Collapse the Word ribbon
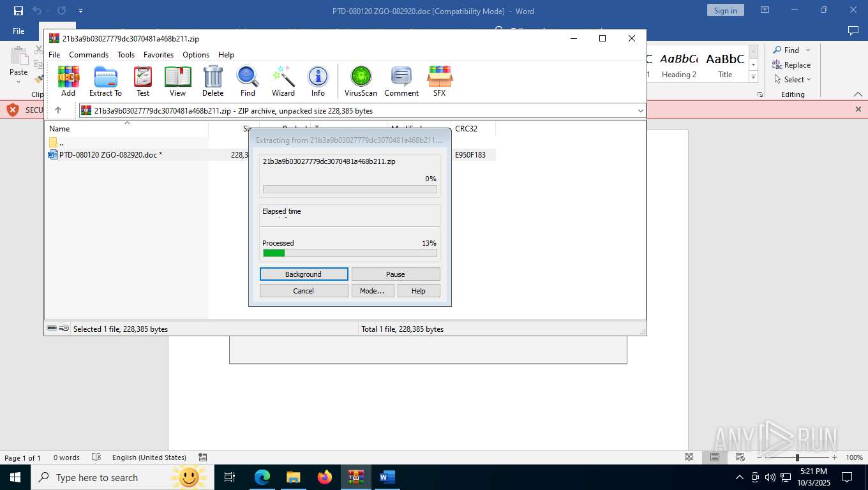 click(x=857, y=94)
